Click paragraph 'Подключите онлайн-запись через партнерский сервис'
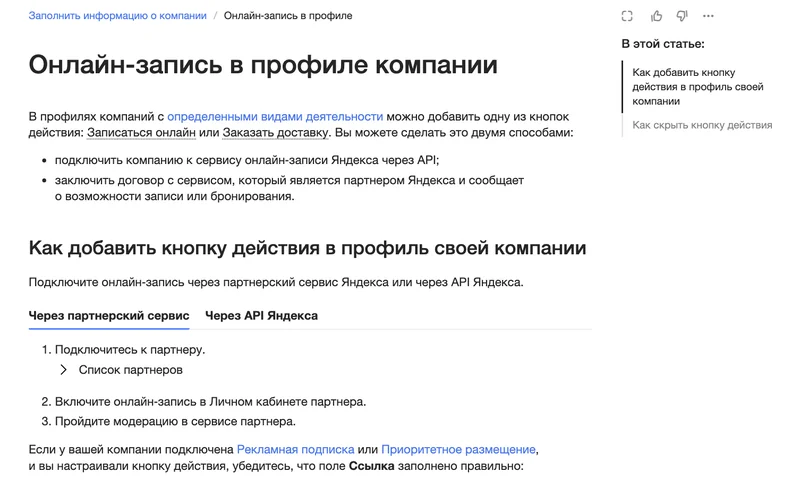This screenshot has width=800, height=480. click(x=276, y=282)
